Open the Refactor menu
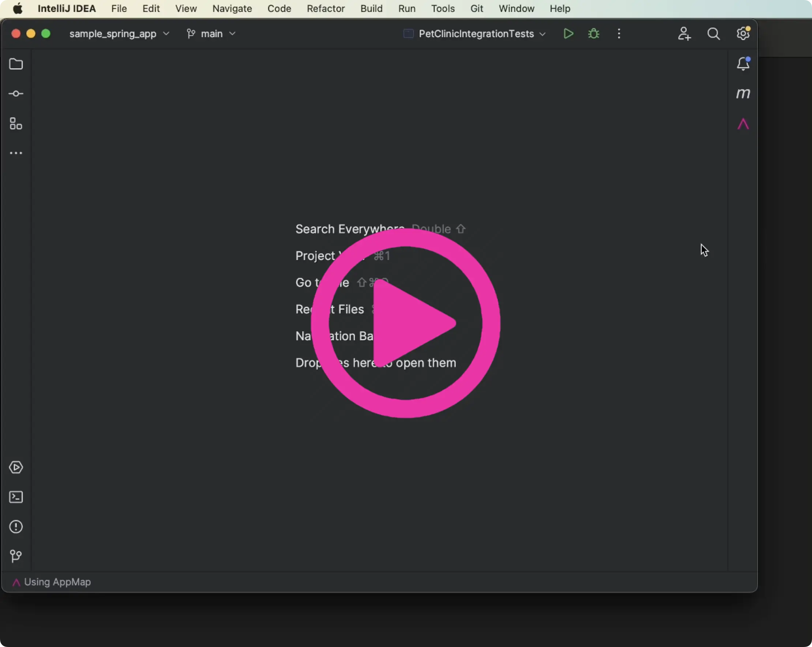 (326, 8)
